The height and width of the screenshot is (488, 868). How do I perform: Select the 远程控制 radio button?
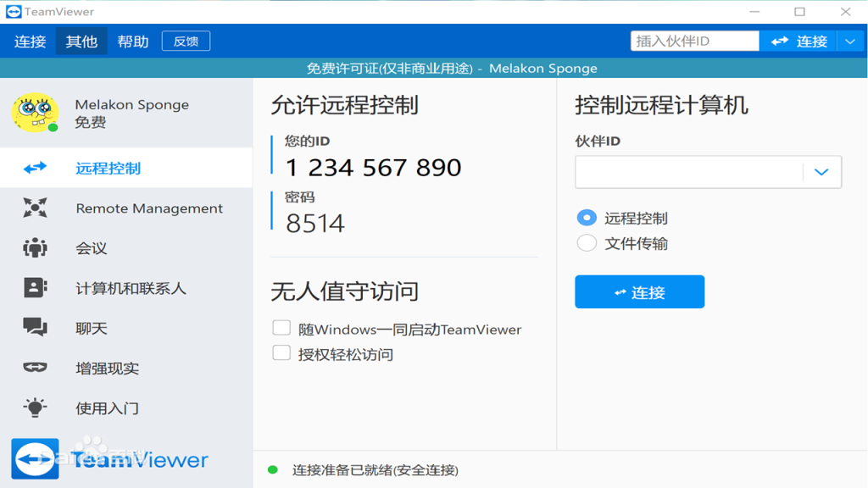pyautogui.click(x=587, y=218)
